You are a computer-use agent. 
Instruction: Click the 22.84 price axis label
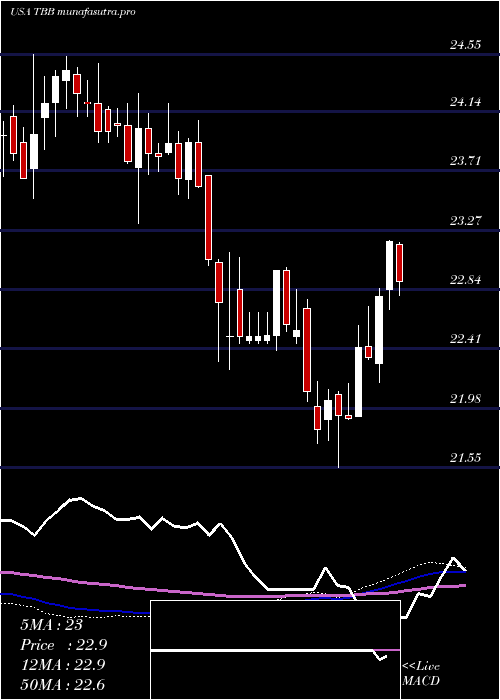click(x=466, y=280)
